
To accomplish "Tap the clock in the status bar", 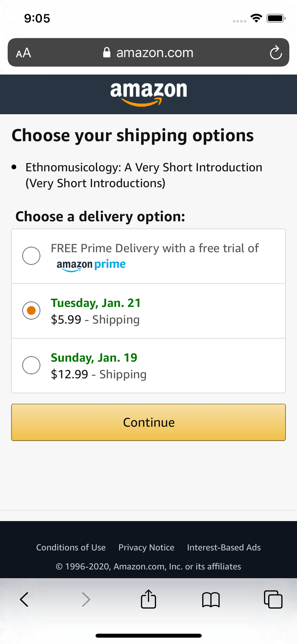I will point(36,18).
